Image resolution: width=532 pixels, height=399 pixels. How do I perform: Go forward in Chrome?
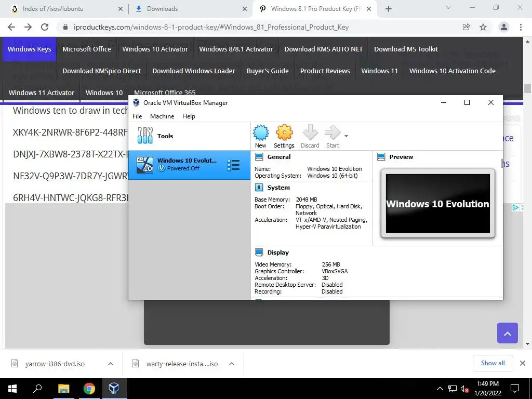coord(28,27)
